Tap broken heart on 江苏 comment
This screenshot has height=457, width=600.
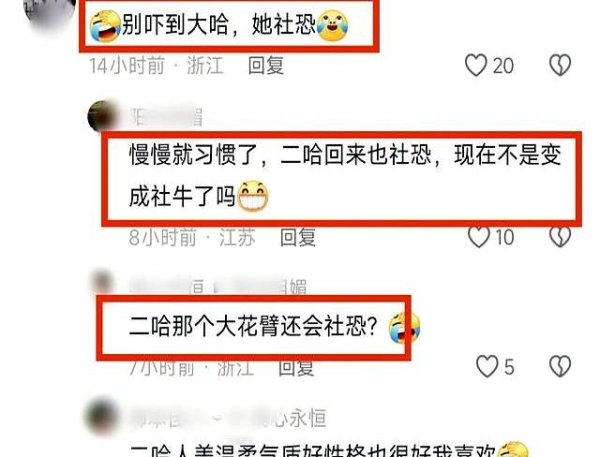click(x=560, y=237)
